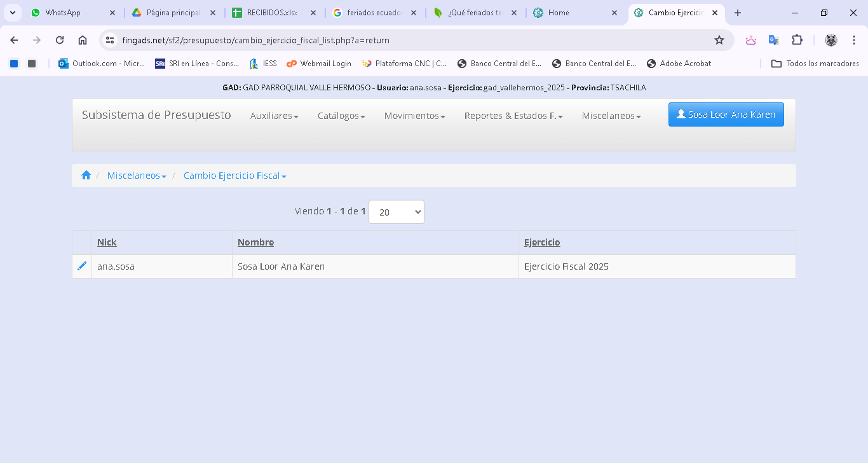
Task: Open the Movimientos dropdown menu
Action: (414, 116)
